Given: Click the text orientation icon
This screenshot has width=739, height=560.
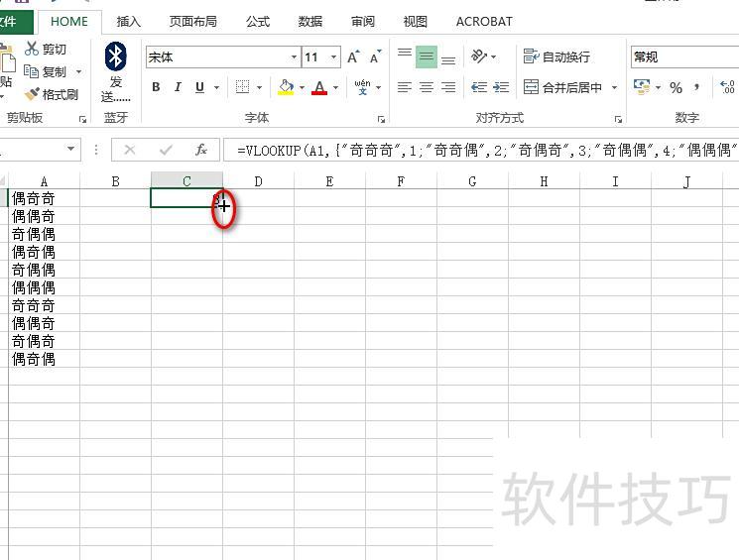Looking at the screenshot, I should click(479, 56).
